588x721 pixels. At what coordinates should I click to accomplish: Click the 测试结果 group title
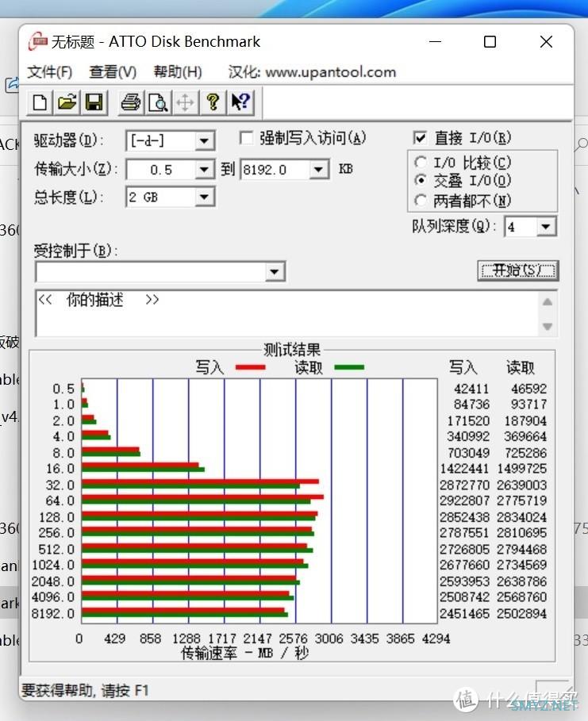[292, 350]
